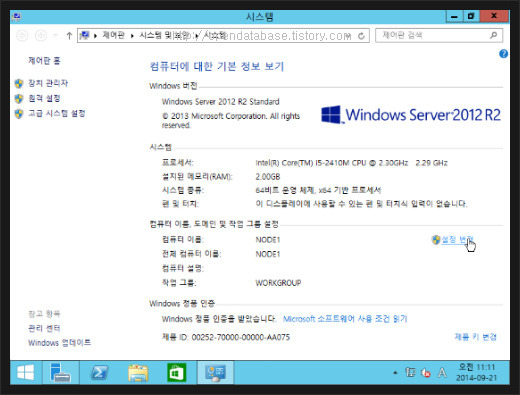Image resolution: width=520 pixels, height=395 pixels.
Task: Click the shield icon beside 장치 관리자
Action: tap(19, 83)
